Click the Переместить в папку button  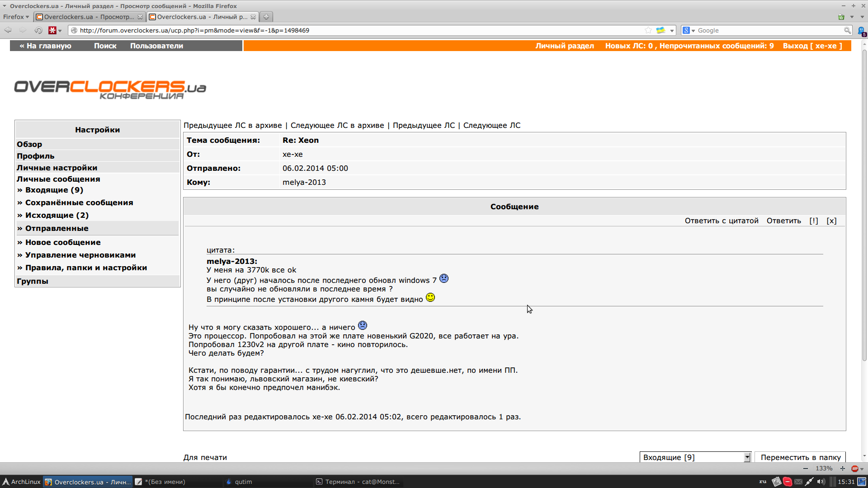coord(800,457)
